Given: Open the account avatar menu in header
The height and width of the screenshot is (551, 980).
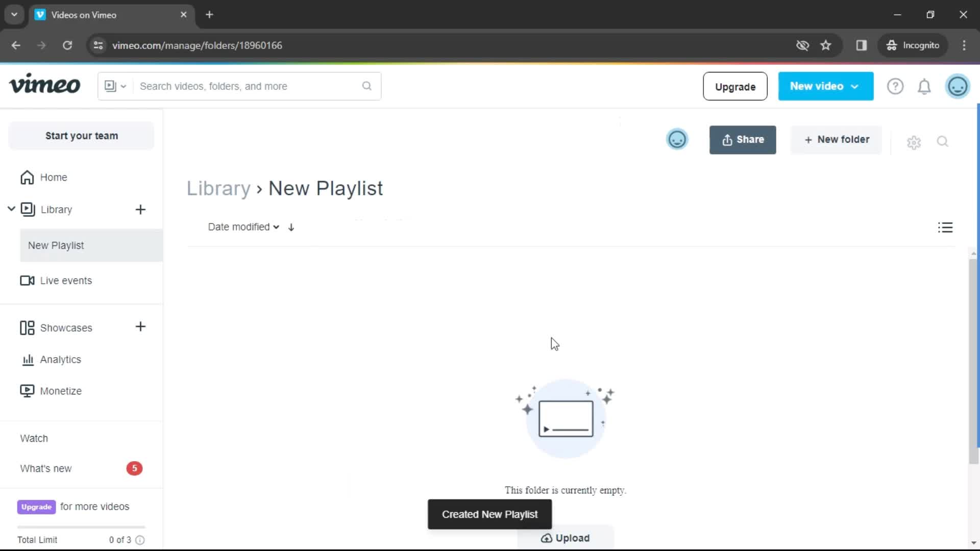Looking at the screenshot, I should click(x=958, y=86).
